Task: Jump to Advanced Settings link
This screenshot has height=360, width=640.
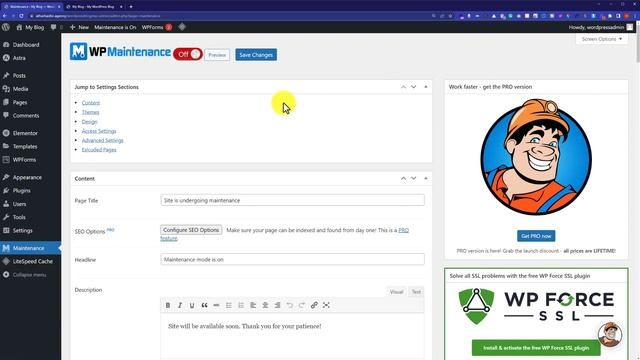Action: 102,140
